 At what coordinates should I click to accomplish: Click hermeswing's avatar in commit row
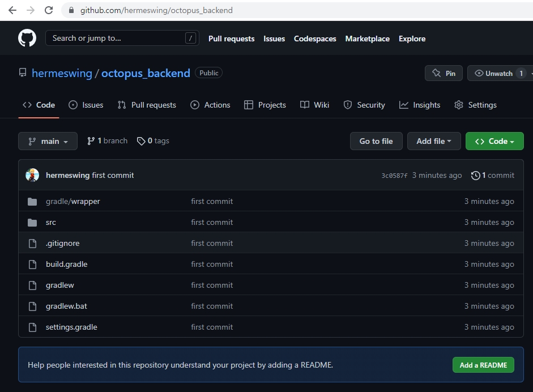(x=32, y=175)
